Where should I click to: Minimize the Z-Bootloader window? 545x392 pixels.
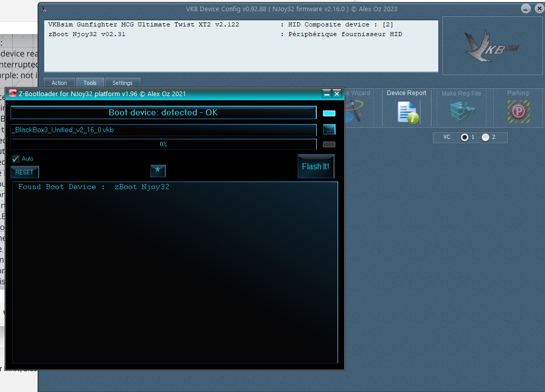tap(326, 94)
